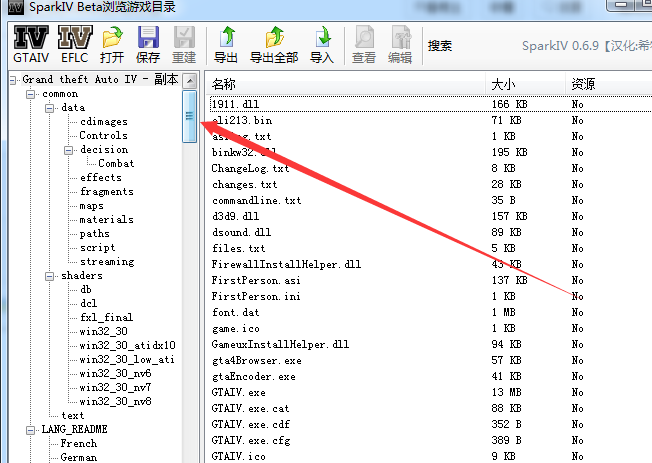Screen dimensions: 652x463
Task: Click the Export (导出) icon
Action: [x=227, y=38]
